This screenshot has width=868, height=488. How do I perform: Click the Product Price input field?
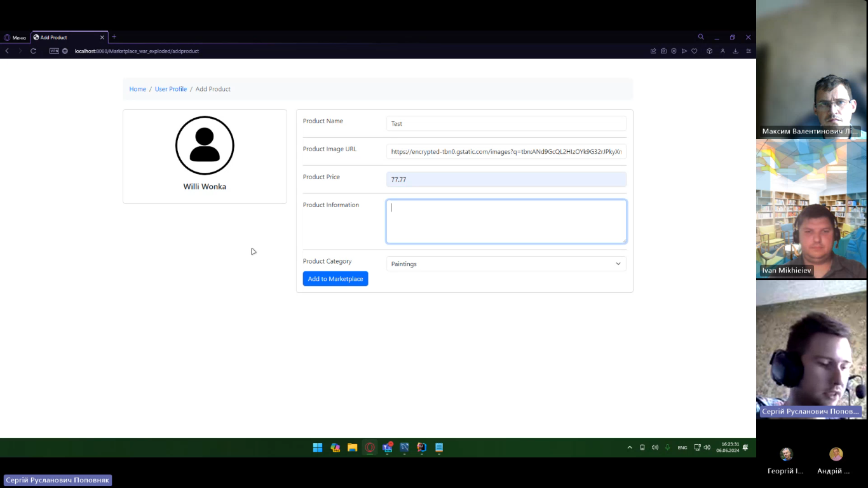click(506, 179)
